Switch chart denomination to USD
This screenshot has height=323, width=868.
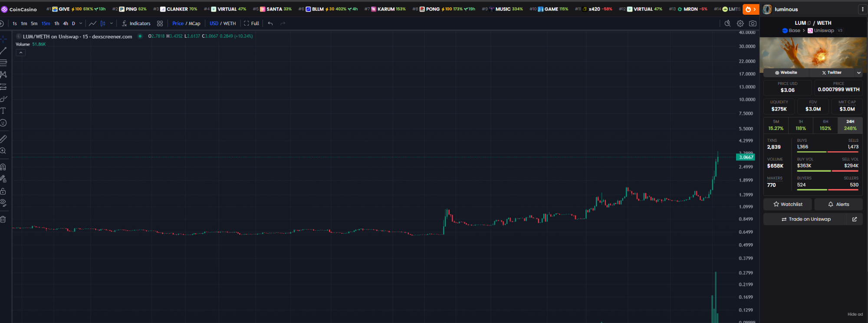point(214,23)
